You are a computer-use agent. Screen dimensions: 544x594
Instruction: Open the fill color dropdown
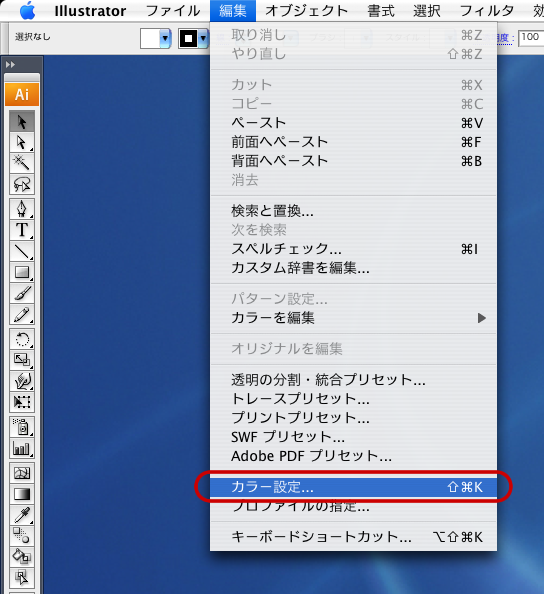[165, 38]
